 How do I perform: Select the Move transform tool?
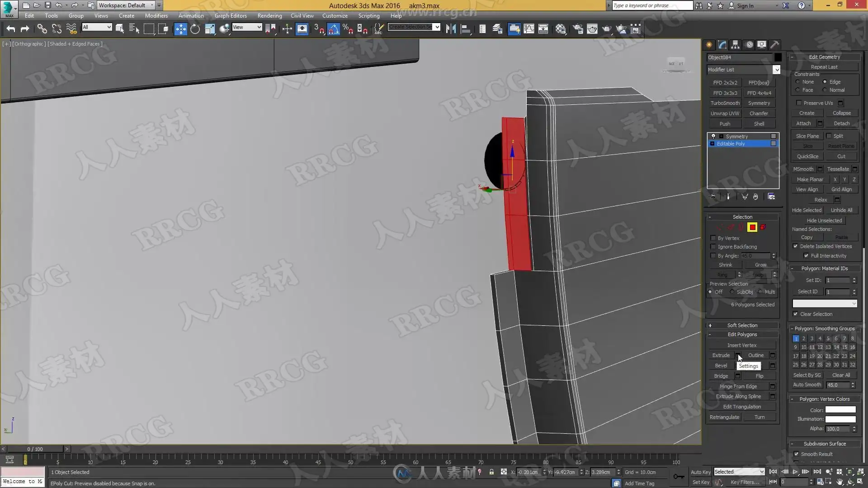[x=180, y=29]
